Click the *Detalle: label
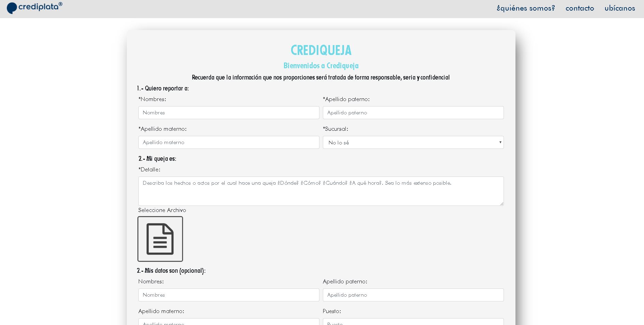644x325 pixels. [149, 170]
